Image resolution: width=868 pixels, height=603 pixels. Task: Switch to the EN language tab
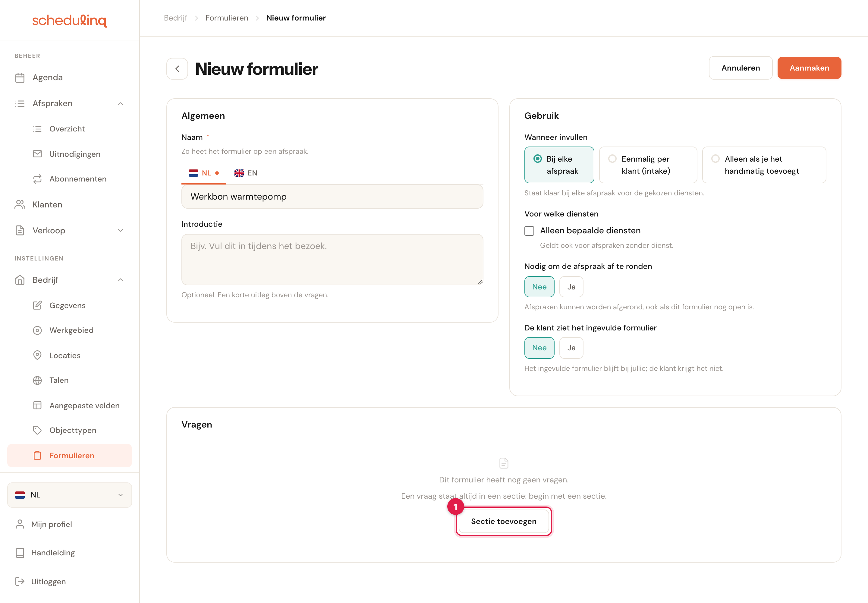click(x=246, y=173)
